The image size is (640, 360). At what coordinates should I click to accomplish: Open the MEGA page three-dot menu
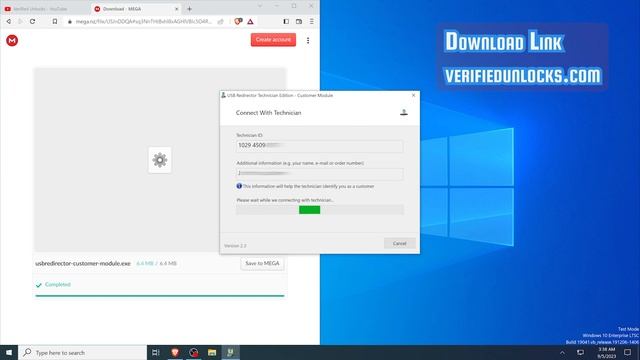308,40
